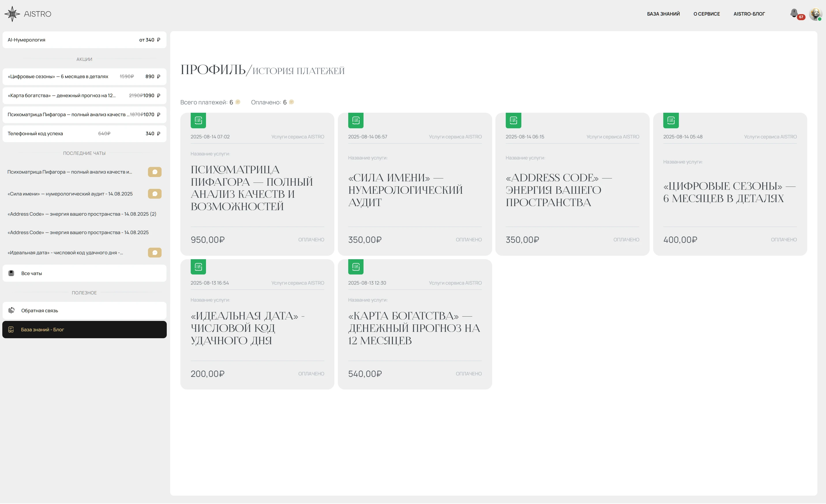Click receipt icon on «Цифровые сезоны» card
The height and width of the screenshot is (504, 826).
tap(671, 120)
